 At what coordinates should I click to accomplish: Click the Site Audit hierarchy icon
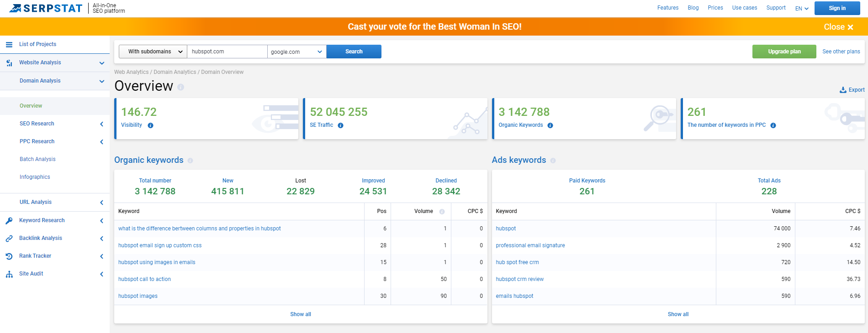pos(9,274)
